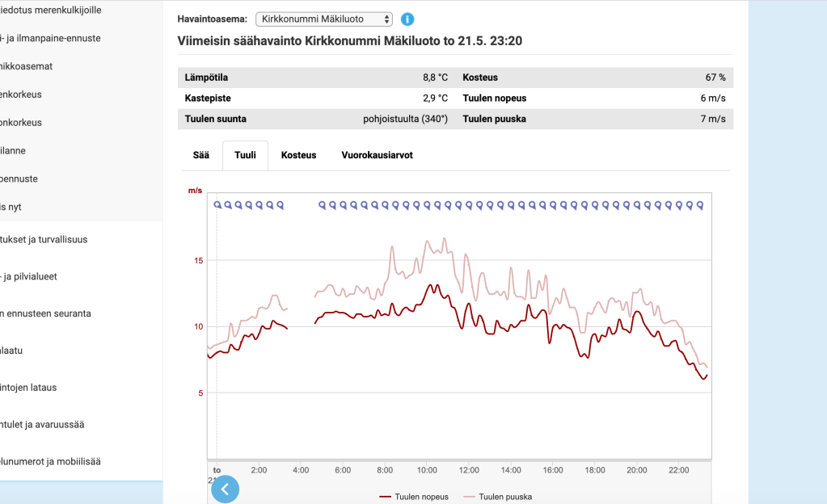This screenshot has height=504, width=827.
Task: Click the 10:00 label on chart time axis
Action: (427, 470)
